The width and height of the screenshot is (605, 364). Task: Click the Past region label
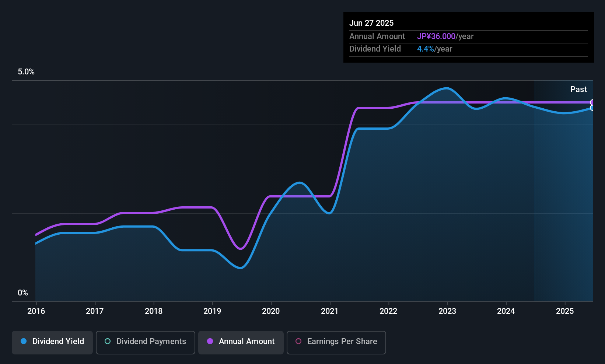point(578,89)
